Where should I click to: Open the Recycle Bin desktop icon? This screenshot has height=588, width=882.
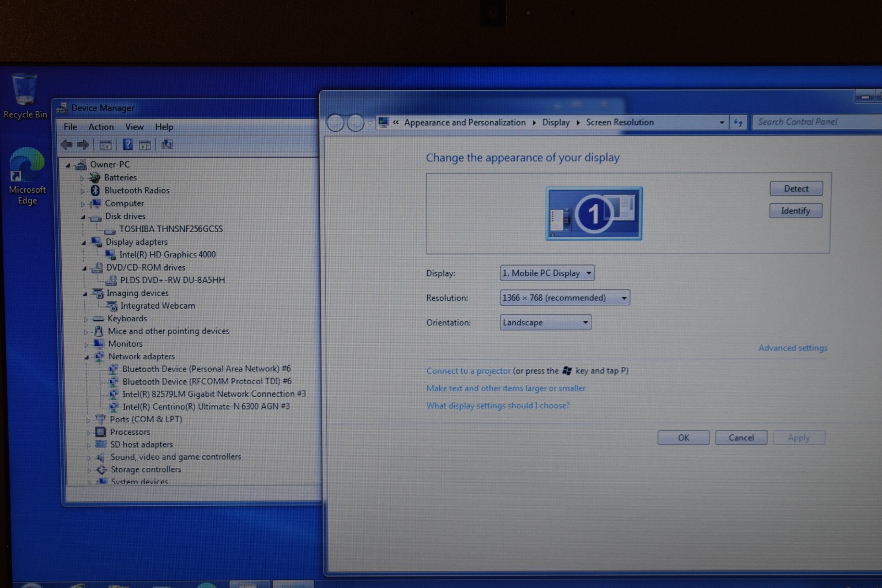coord(25,96)
